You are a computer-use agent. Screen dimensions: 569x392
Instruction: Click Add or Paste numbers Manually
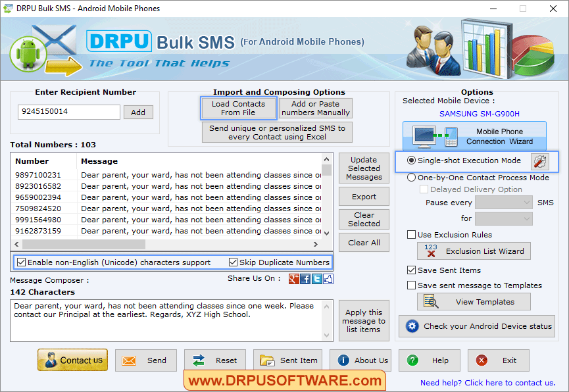[x=315, y=108]
